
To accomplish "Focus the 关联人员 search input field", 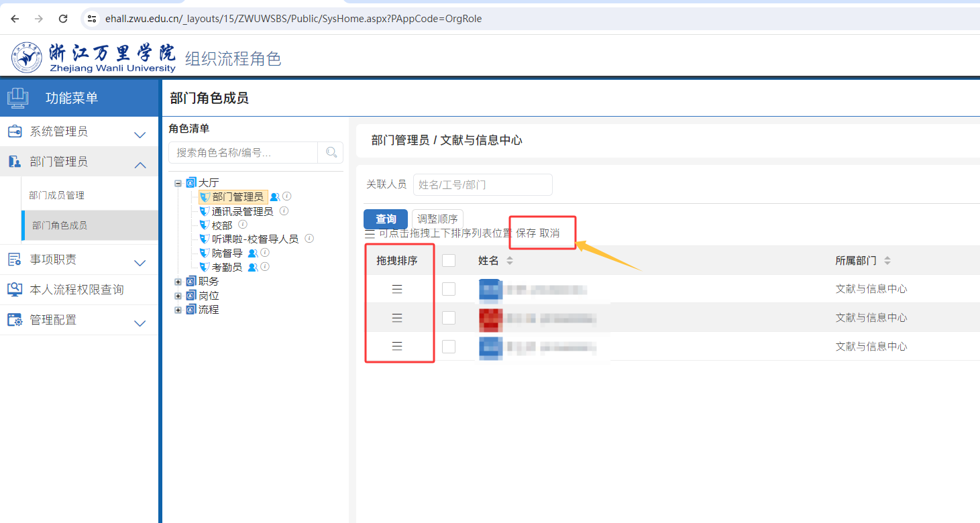I will tap(482, 185).
